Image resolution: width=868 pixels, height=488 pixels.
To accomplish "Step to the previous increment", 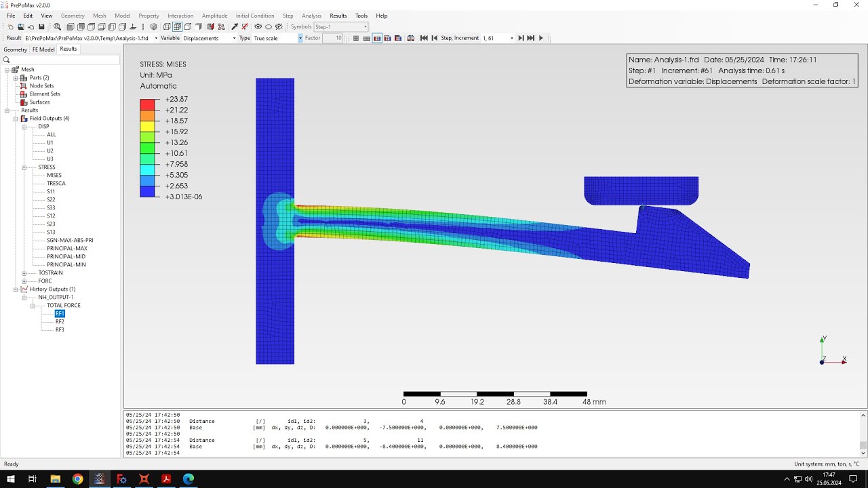I will pyautogui.click(x=435, y=38).
